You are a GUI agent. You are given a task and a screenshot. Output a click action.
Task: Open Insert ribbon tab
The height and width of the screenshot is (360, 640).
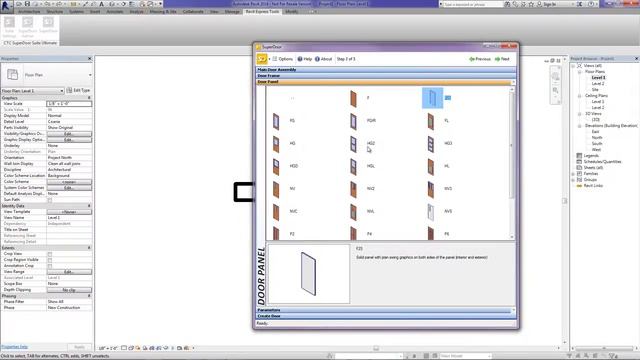[x=95, y=11]
